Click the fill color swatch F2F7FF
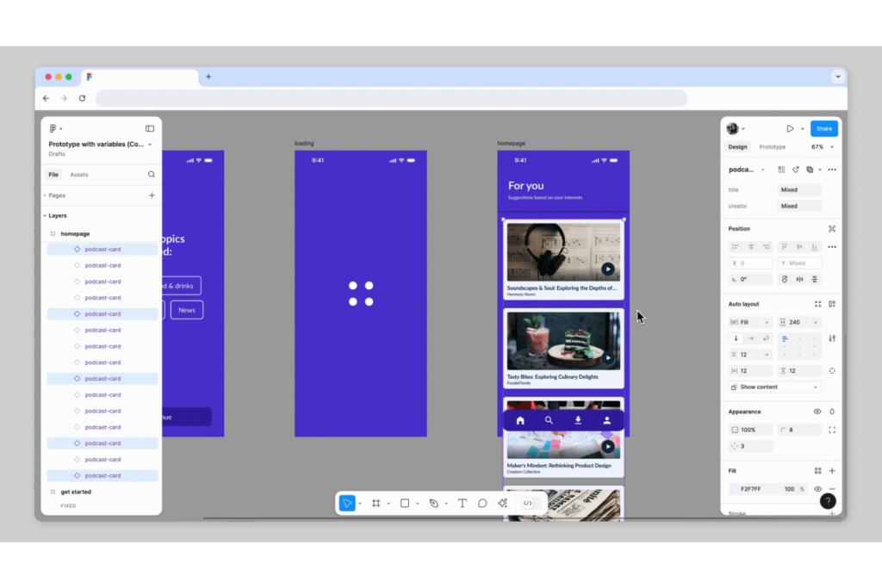This screenshot has height=588, width=882. point(734,489)
